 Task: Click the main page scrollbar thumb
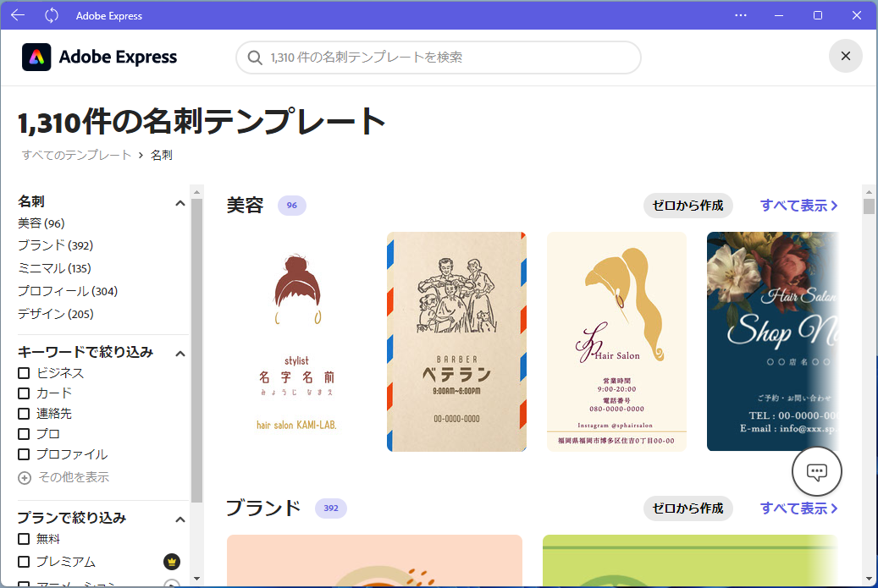point(869,206)
